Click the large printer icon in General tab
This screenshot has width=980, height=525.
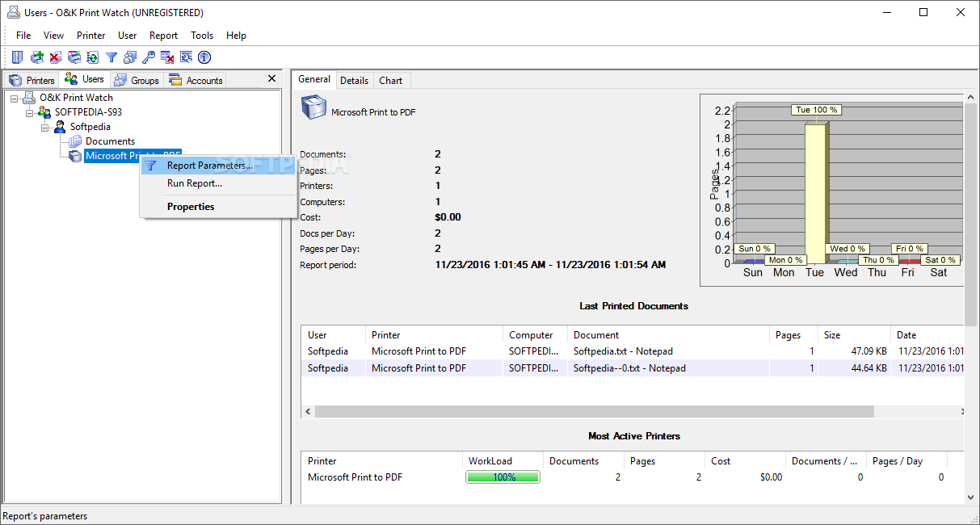[x=313, y=107]
